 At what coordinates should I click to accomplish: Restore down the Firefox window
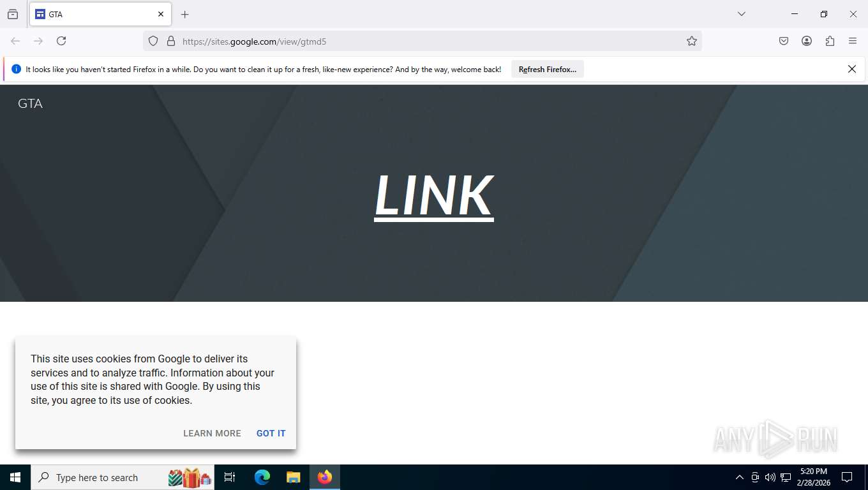[824, 14]
